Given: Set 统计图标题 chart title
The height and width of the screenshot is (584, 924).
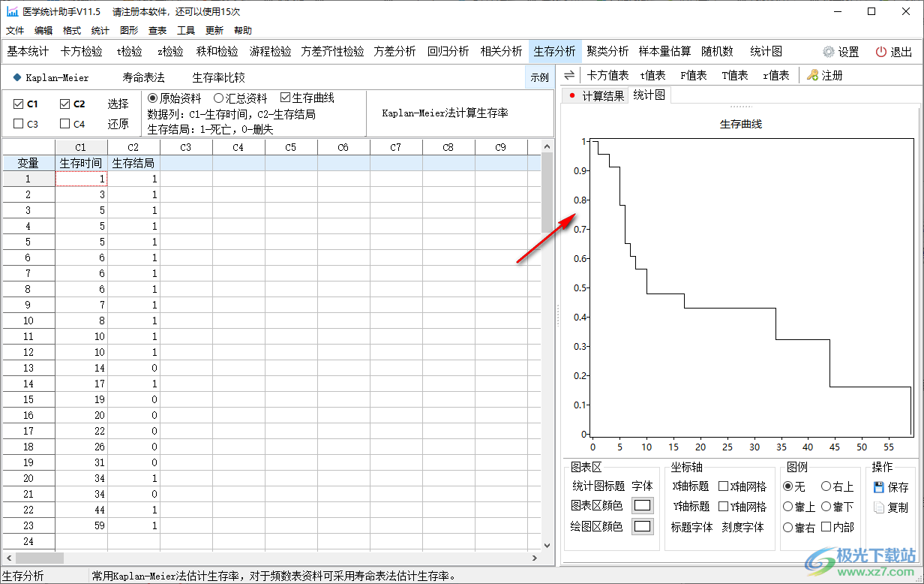Looking at the screenshot, I should (x=598, y=486).
